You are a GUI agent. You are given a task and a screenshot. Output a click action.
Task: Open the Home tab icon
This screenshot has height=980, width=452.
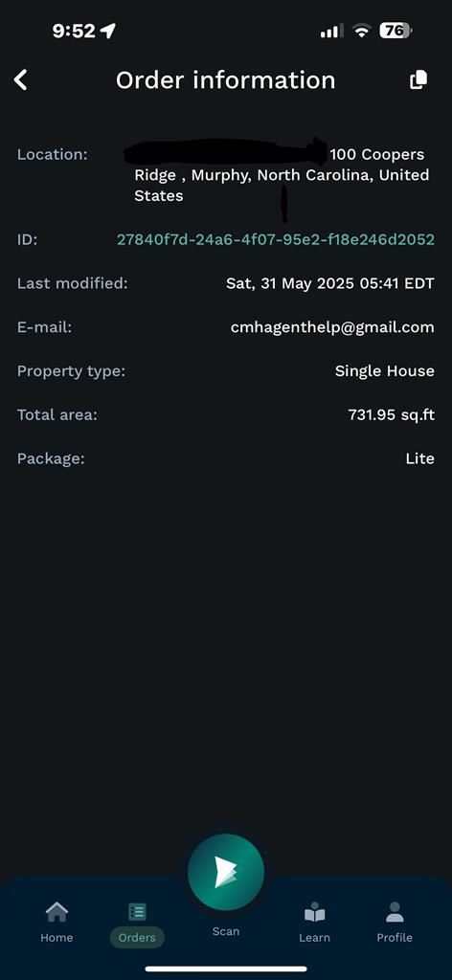click(x=56, y=912)
